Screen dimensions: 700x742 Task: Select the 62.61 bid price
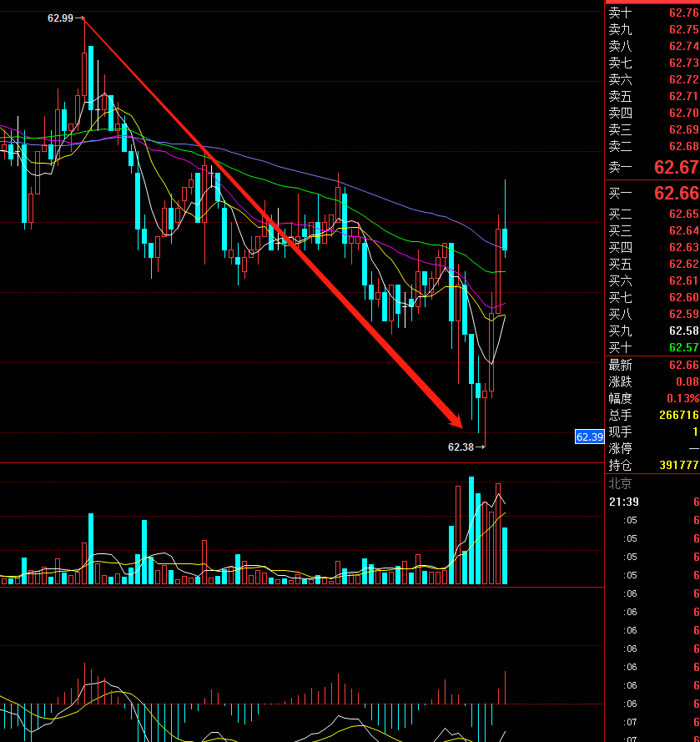[684, 280]
